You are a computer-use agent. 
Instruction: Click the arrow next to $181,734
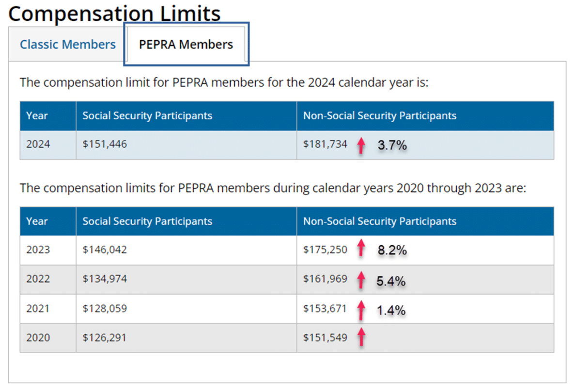click(361, 144)
